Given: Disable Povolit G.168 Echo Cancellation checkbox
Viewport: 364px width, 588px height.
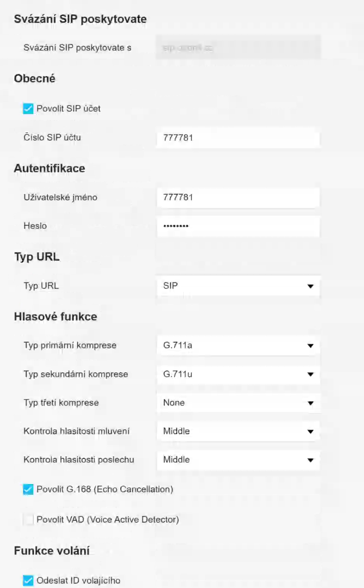Looking at the screenshot, I should pos(29,490).
